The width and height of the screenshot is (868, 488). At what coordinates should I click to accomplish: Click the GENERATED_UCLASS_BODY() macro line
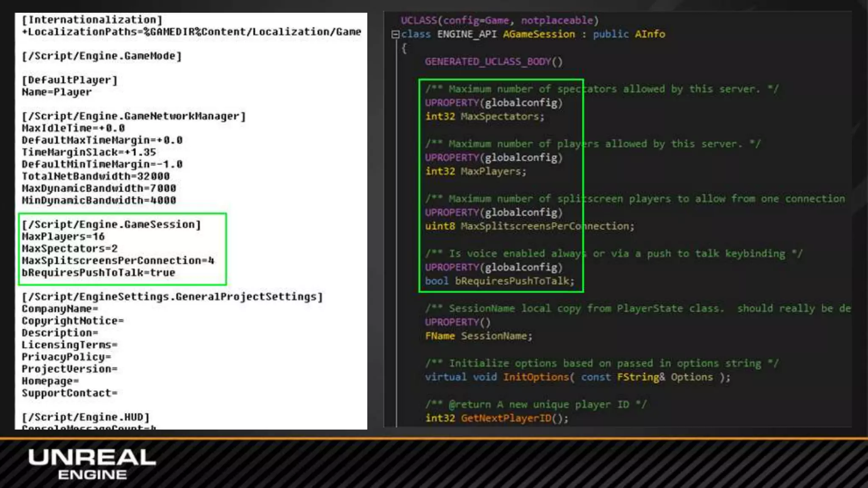[493, 62]
